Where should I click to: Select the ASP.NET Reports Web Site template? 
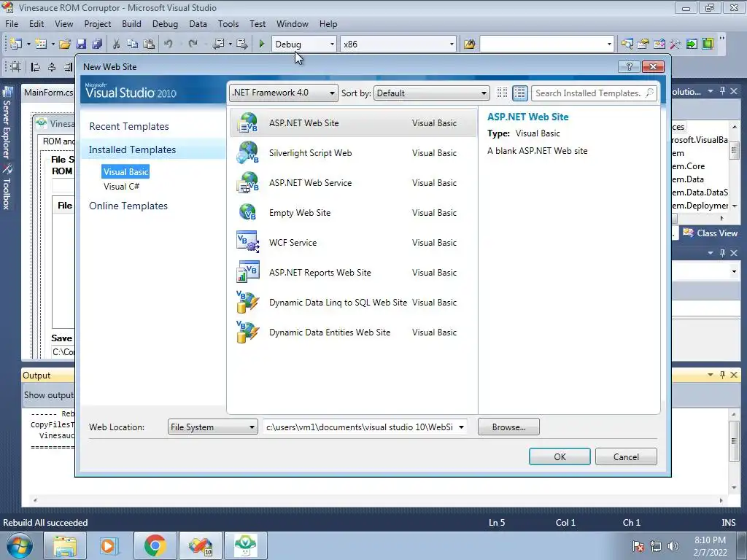(x=353, y=273)
